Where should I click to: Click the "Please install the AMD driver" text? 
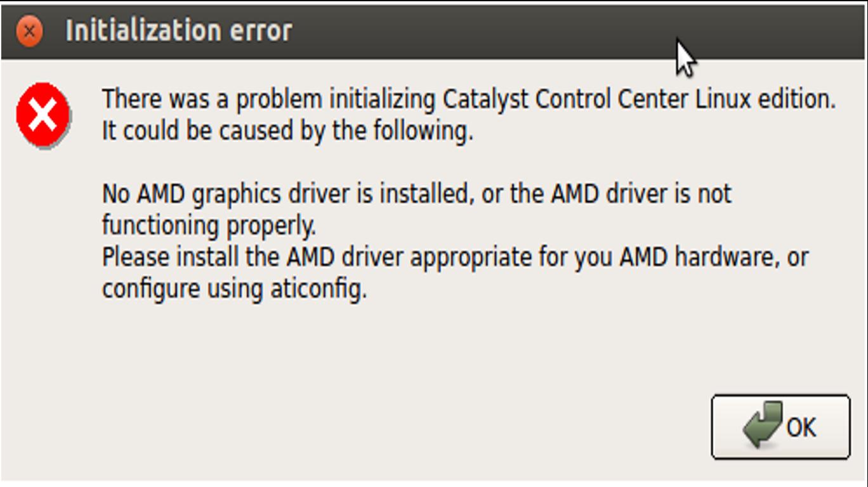point(254,257)
